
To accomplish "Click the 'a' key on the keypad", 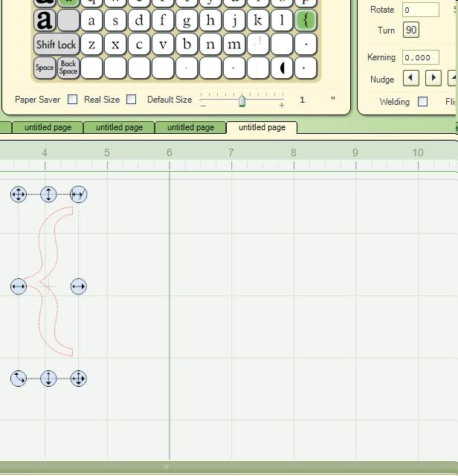I will point(91,20).
